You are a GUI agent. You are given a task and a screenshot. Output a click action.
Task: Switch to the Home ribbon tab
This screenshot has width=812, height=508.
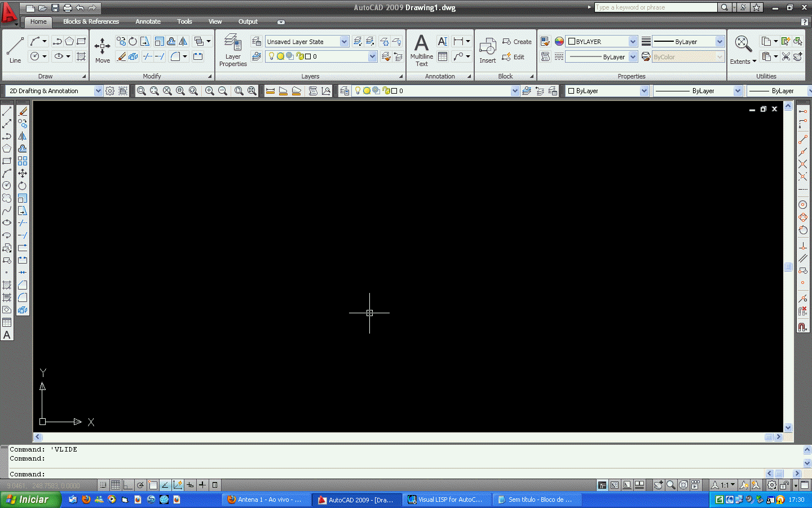click(x=38, y=21)
